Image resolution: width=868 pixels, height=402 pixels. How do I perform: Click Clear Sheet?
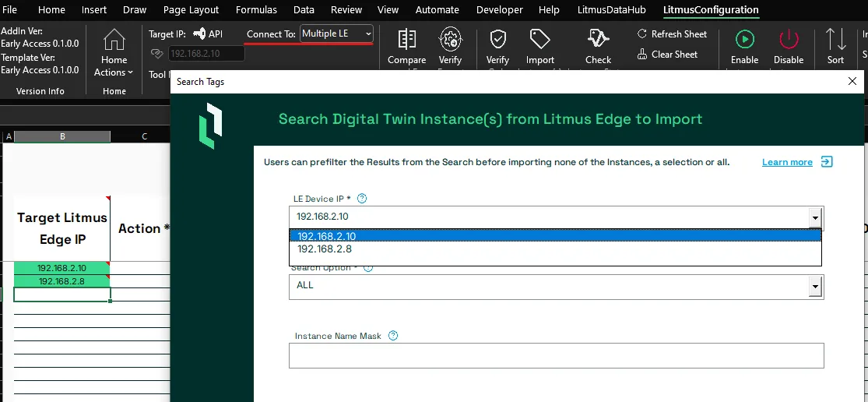pos(668,55)
